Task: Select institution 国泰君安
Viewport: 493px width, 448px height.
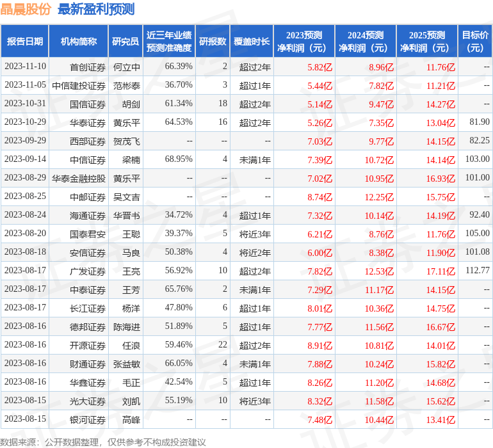Action: (88, 234)
